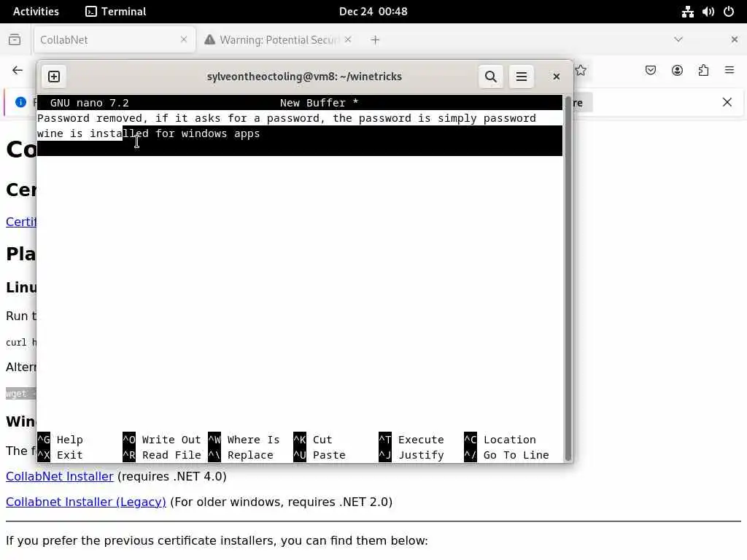Click the network icon in system tray

687,12
